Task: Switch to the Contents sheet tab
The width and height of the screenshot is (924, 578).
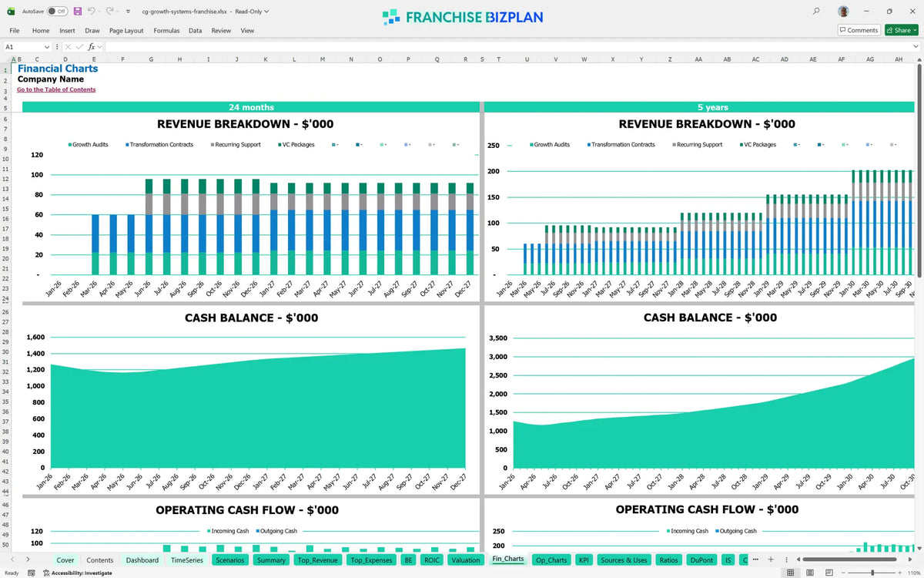Action: [100, 560]
